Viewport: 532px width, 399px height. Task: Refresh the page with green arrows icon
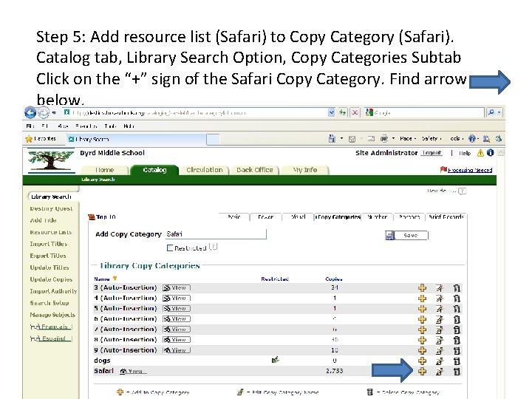click(342, 112)
